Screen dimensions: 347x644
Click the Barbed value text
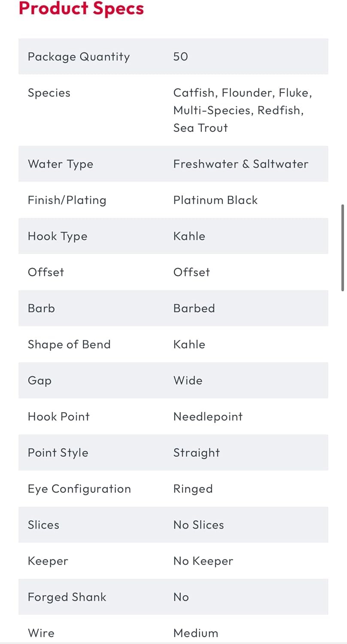pyautogui.click(x=194, y=308)
